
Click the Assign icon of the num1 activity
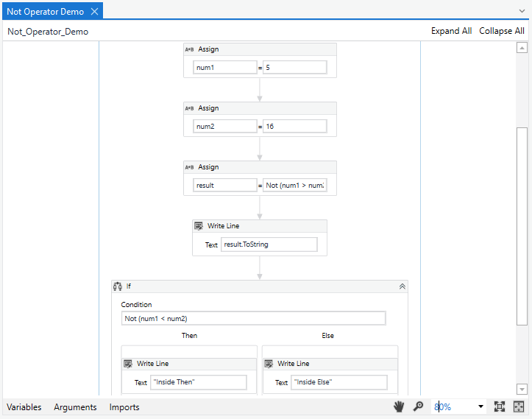point(189,49)
